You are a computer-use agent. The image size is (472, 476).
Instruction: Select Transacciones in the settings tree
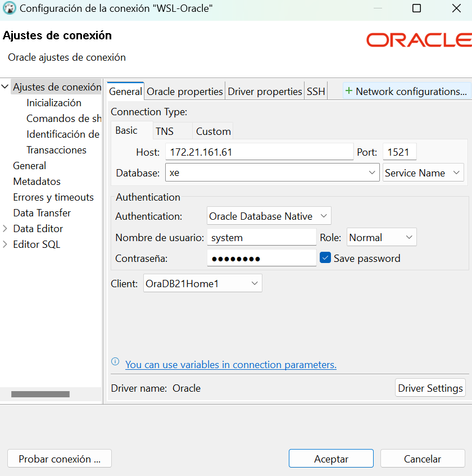click(x=56, y=150)
